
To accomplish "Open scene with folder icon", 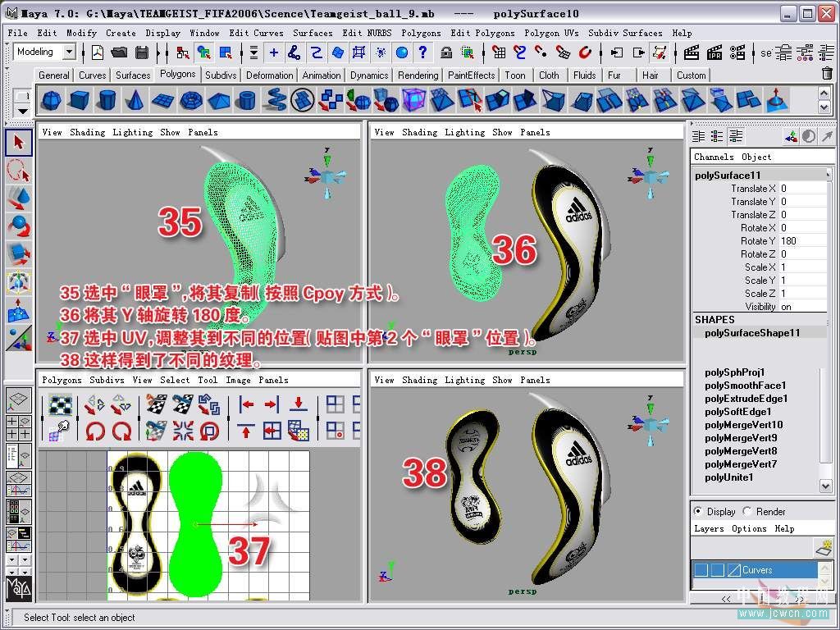I will tap(120, 52).
